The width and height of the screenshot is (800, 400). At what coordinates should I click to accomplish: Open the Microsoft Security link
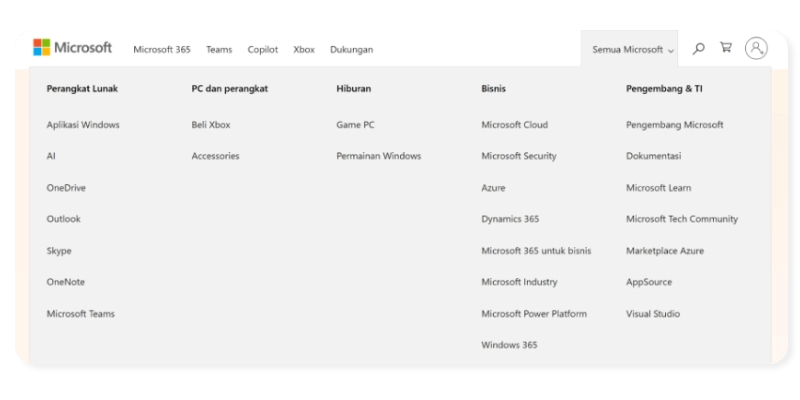pyautogui.click(x=519, y=156)
